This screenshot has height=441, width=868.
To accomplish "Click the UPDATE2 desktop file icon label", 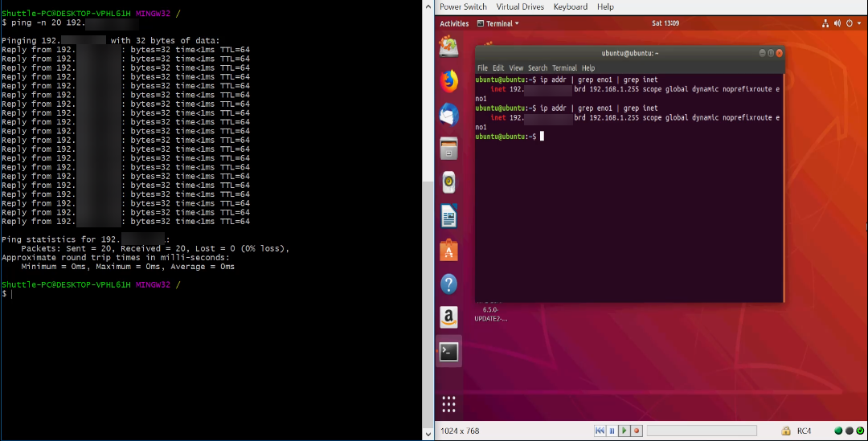I will click(x=490, y=314).
